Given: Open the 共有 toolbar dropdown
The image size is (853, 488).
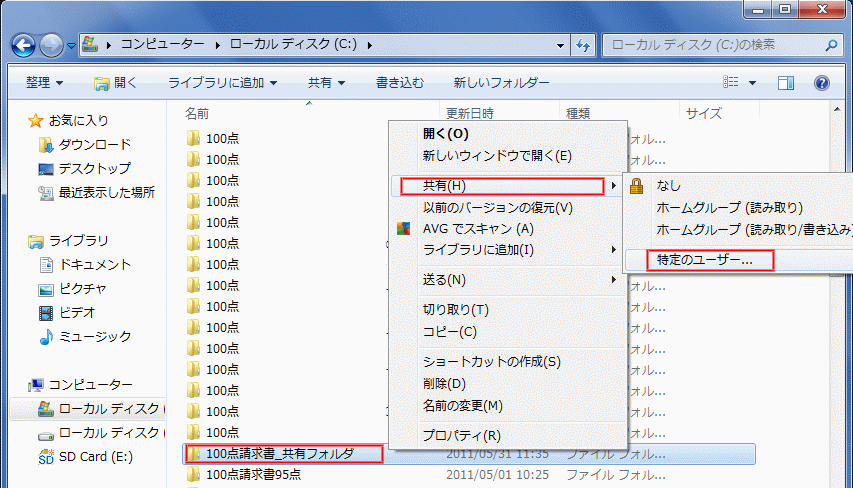Looking at the screenshot, I should coord(326,83).
